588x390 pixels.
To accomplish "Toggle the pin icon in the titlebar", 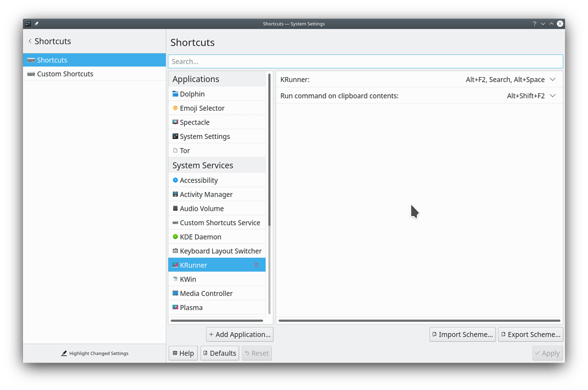I will coord(36,24).
